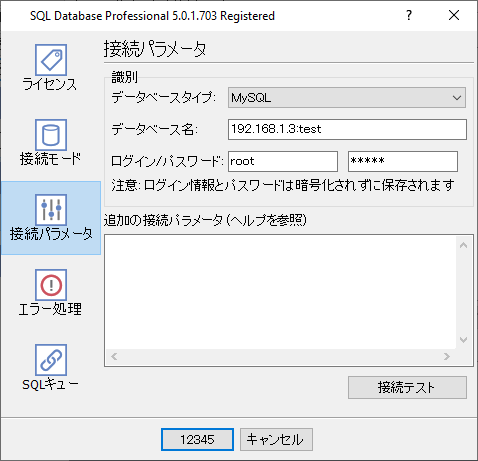Expand the データベースタイプ MySQL dropdown
The image size is (478, 461).
[347, 98]
